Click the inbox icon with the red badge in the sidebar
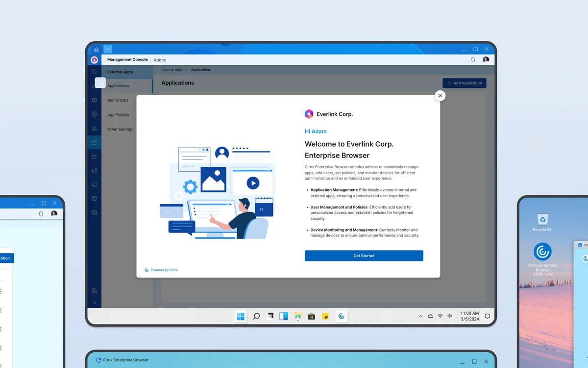Viewport: 588px width, 368px height. pyautogui.click(x=95, y=291)
